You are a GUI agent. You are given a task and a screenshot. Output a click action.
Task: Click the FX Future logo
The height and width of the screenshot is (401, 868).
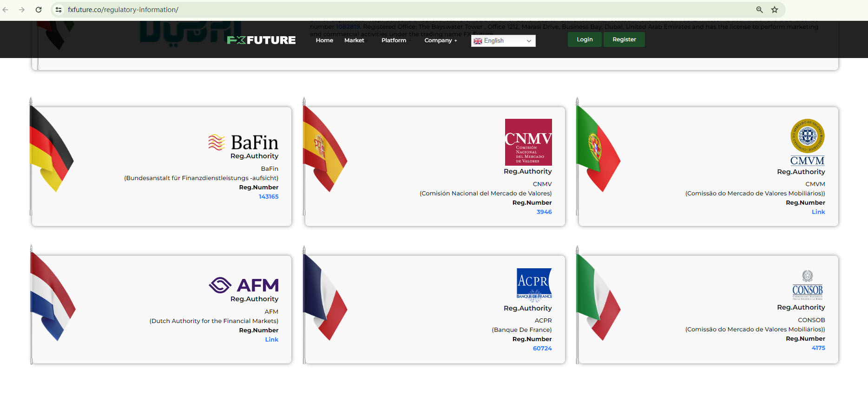(261, 40)
